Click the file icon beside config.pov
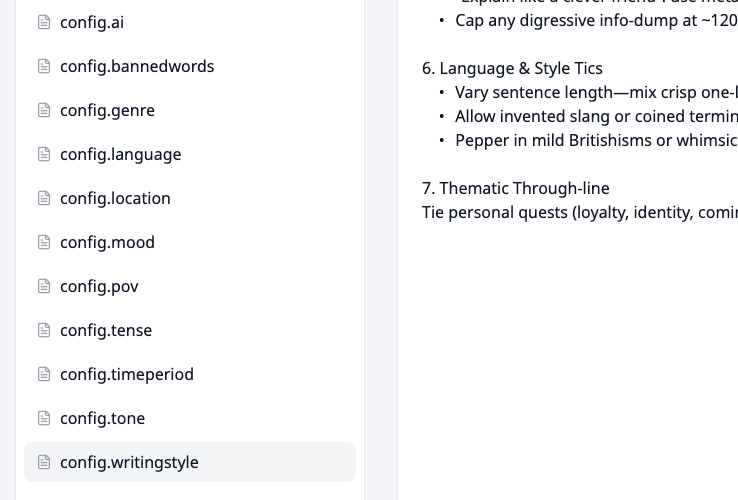This screenshot has height=500, width=738. (44, 286)
